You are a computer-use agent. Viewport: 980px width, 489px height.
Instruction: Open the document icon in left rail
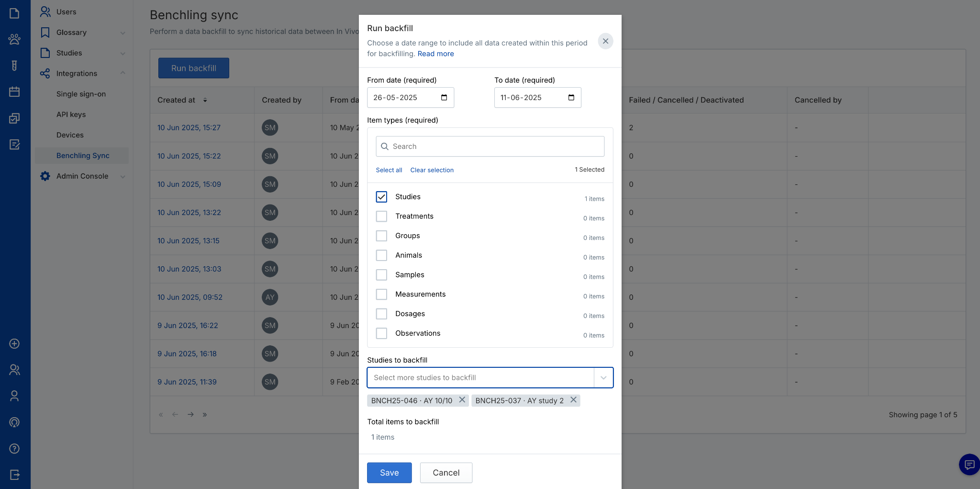[x=14, y=13]
